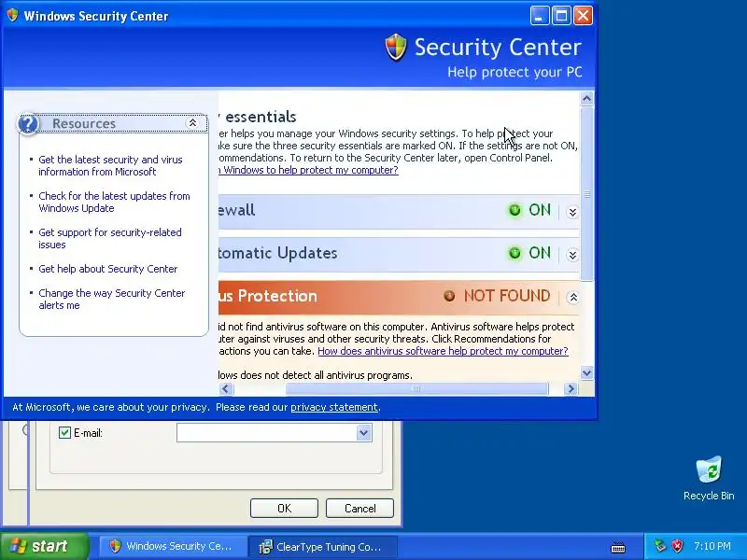The height and width of the screenshot is (560, 747).
Task: Click horizontal scrollbar right arrow
Action: tap(571, 389)
